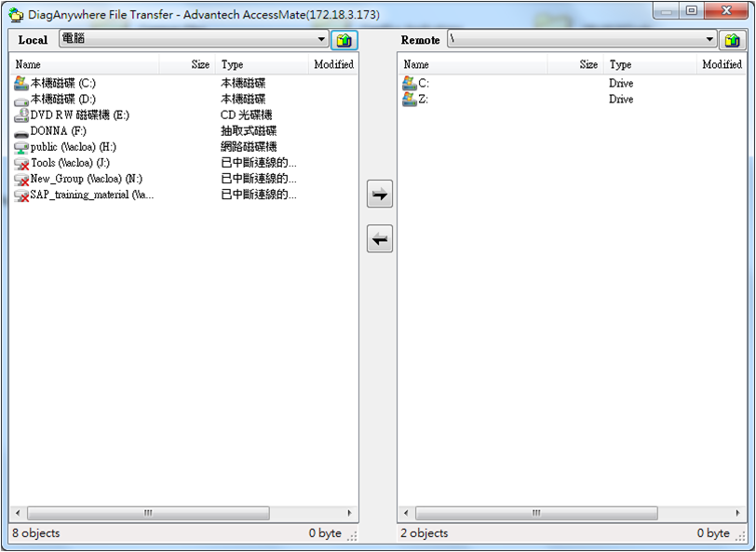
Task: Click 'Drive' type cell in remote Z: row
Action: (621, 99)
